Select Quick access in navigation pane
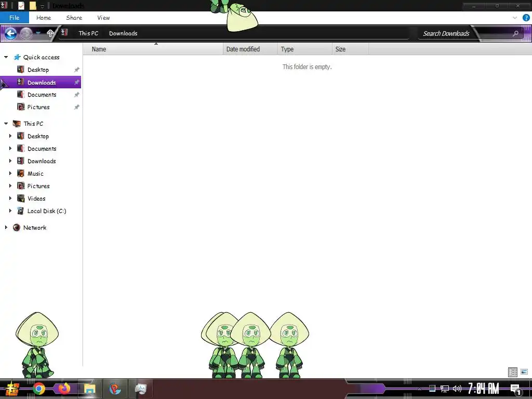 pyautogui.click(x=41, y=57)
